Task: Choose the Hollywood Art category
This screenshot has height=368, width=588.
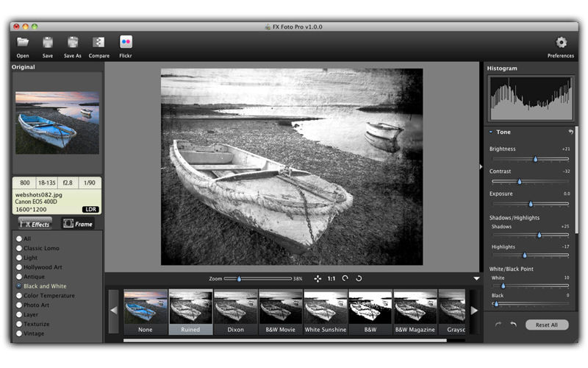Action: 19,267
